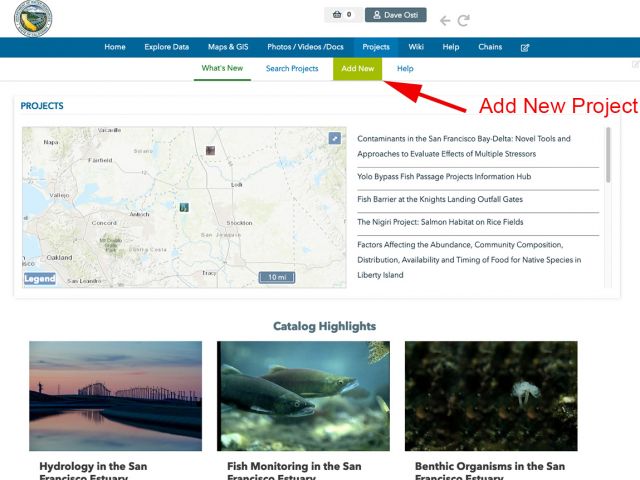Click the project marker near Antioch on the map
The image size is (640, 480).
(x=184, y=207)
